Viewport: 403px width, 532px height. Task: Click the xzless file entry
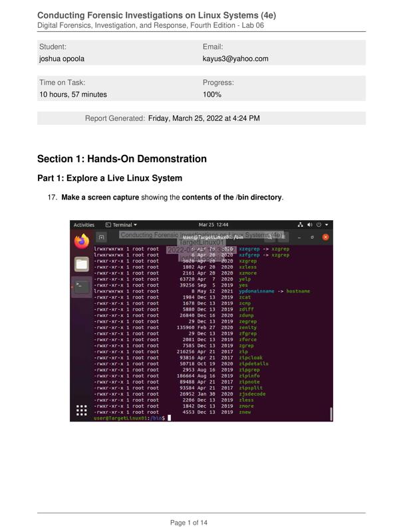tap(248, 267)
